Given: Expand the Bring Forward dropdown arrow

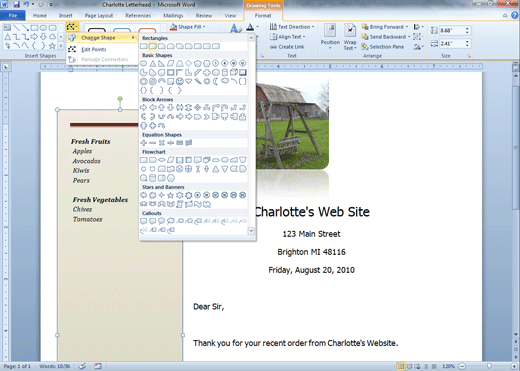Looking at the screenshot, I should (x=407, y=27).
